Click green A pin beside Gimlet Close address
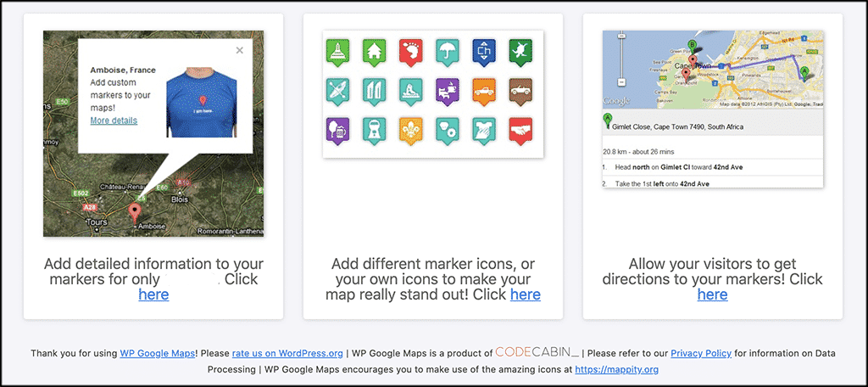 [x=608, y=121]
